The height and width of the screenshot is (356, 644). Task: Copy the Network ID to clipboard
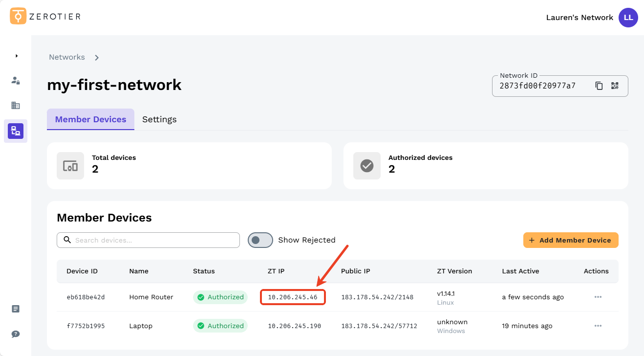pyautogui.click(x=599, y=86)
